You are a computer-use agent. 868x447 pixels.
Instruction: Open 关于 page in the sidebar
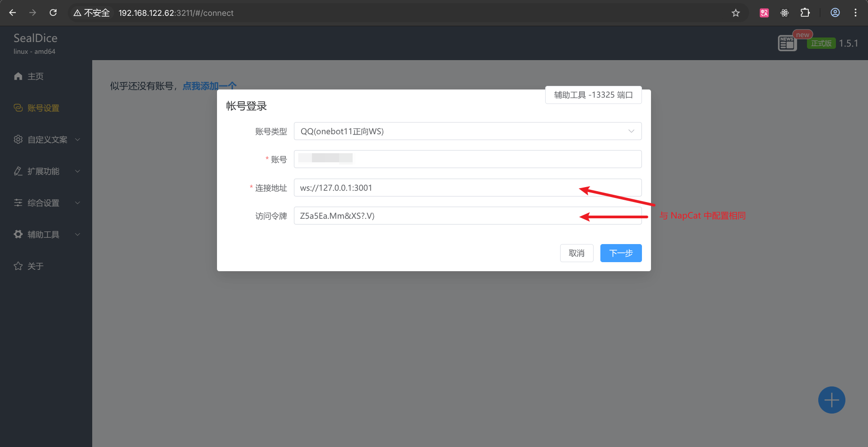35,266
